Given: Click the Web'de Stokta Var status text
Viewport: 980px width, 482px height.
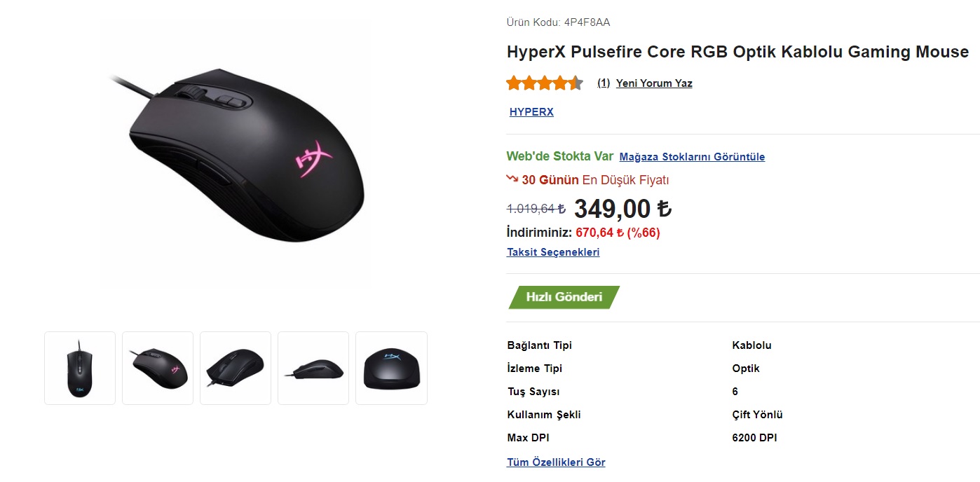Looking at the screenshot, I should click(559, 156).
